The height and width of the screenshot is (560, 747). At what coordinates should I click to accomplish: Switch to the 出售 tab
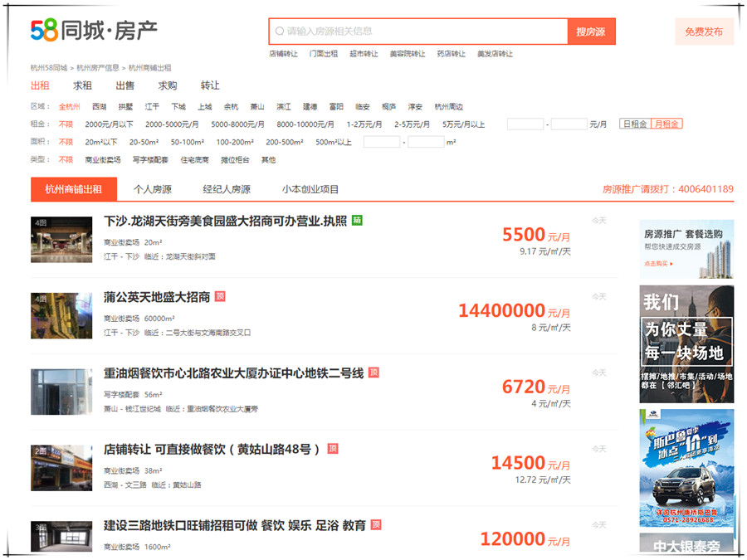point(124,85)
